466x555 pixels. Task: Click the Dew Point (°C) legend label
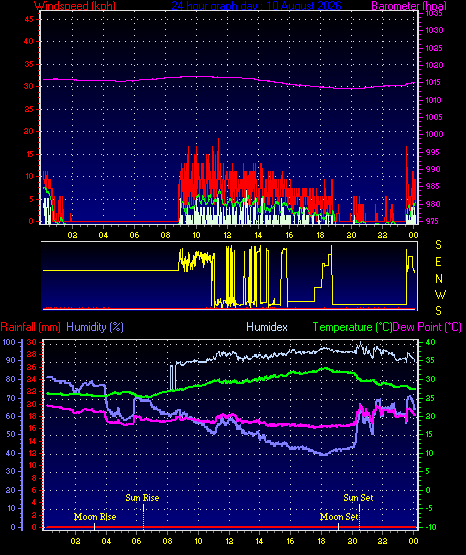click(x=427, y=327)
